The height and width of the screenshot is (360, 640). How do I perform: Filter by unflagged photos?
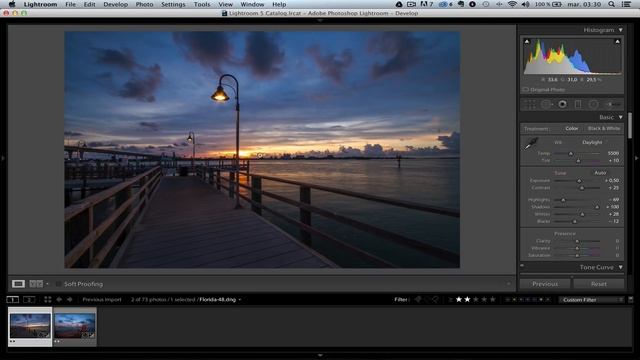click(427, 300)
